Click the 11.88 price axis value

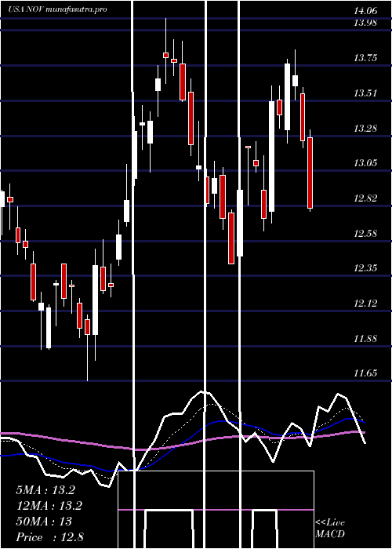click(365, 338)
